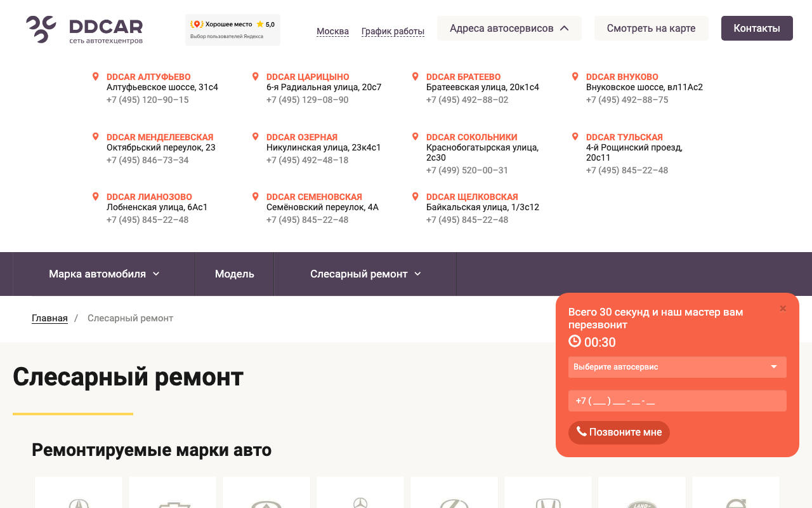
Task: Call Братеево number +7 (495) 492–88–02
Action: 468,100
